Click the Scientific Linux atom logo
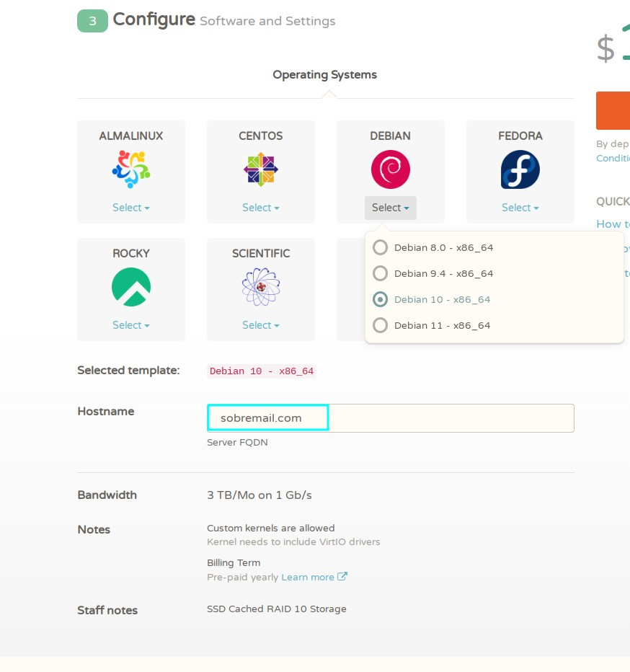This screenshot has width=630, height=672. [x=260, y=287]
